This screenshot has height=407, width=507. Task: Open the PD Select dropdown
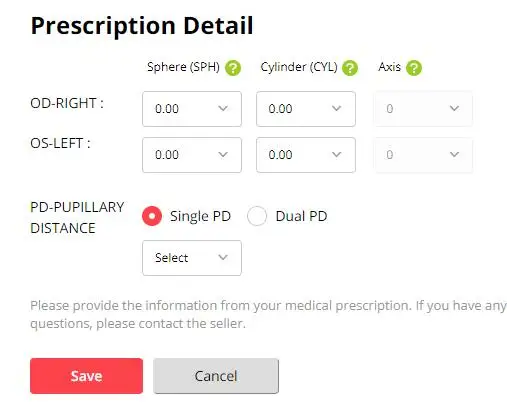pos(192,258)
